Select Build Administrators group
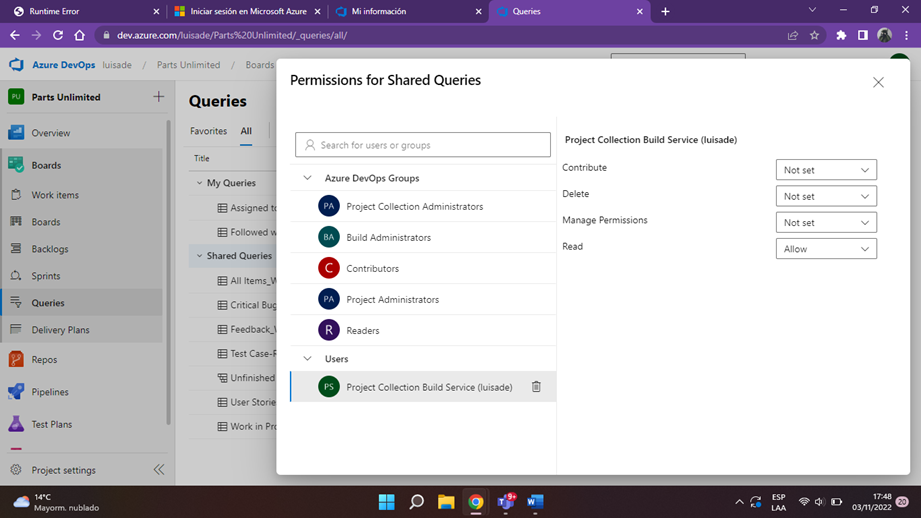This screenshot has width=921, height=518. (x=423, y=237)
